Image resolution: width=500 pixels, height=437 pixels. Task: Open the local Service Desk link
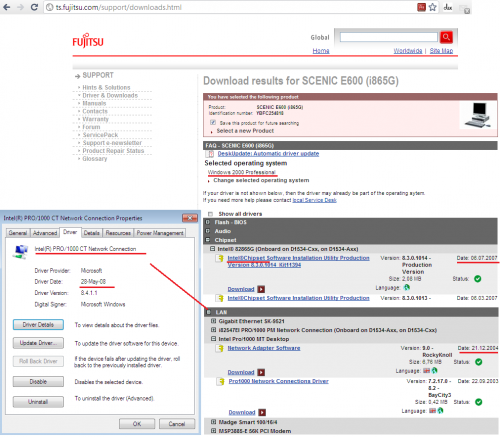[314, 200]
